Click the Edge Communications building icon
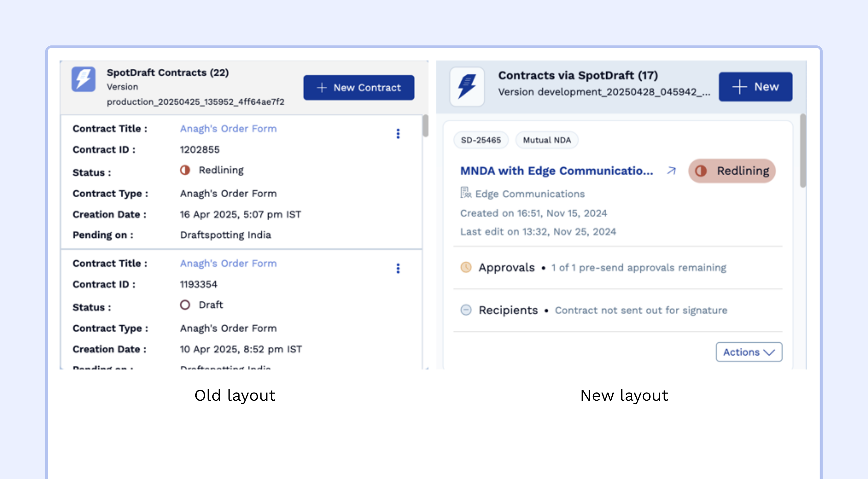This screenshot has width=868, height=479. tap(466, 193)
